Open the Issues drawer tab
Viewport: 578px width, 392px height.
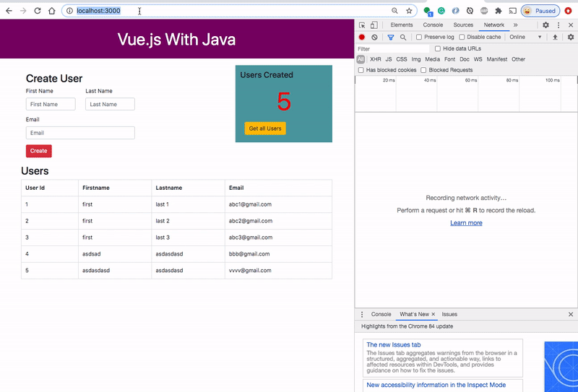coord(449,314)
